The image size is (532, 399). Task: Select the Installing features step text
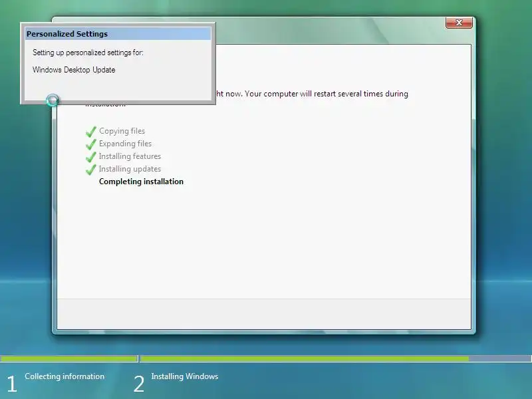point(130,156)
